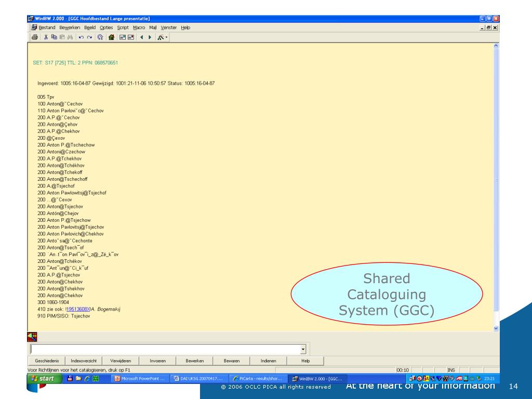Click the WinIBW document icon beside Bestand

point(34,28)
